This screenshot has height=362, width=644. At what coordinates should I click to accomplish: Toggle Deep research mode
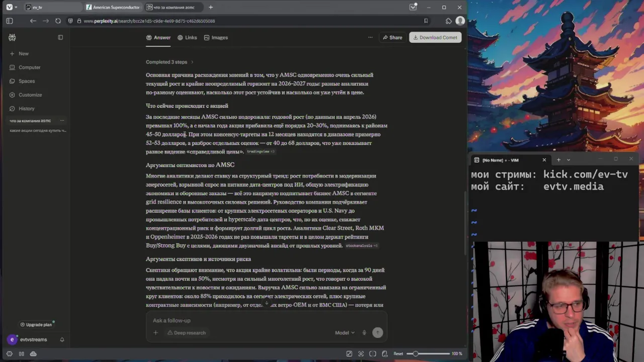tap(187, 332)
